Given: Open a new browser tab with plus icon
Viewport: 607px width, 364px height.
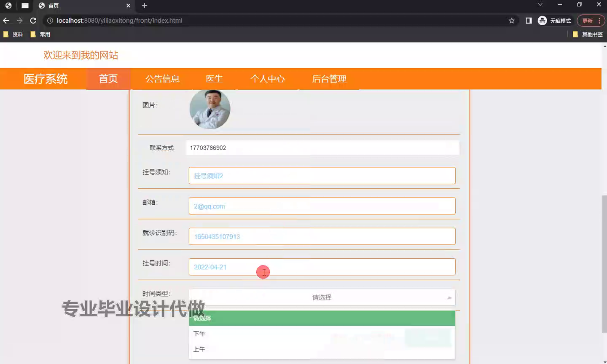Looking at the screenshot, I should tap(145, 5).
